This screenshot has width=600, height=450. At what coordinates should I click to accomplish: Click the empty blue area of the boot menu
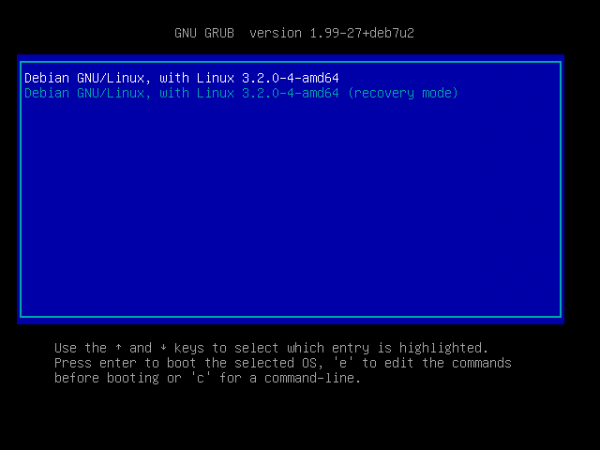[291, 207]
